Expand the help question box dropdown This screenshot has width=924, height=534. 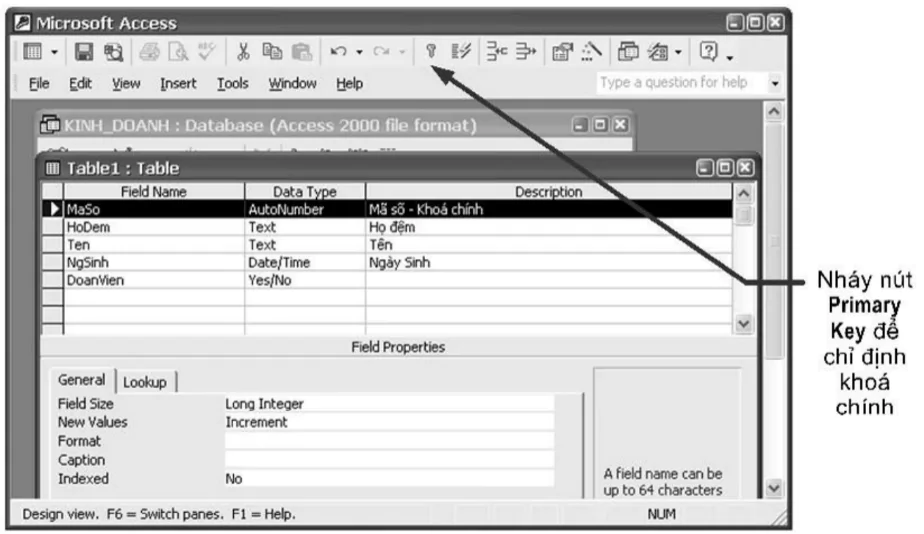[775, 83]
